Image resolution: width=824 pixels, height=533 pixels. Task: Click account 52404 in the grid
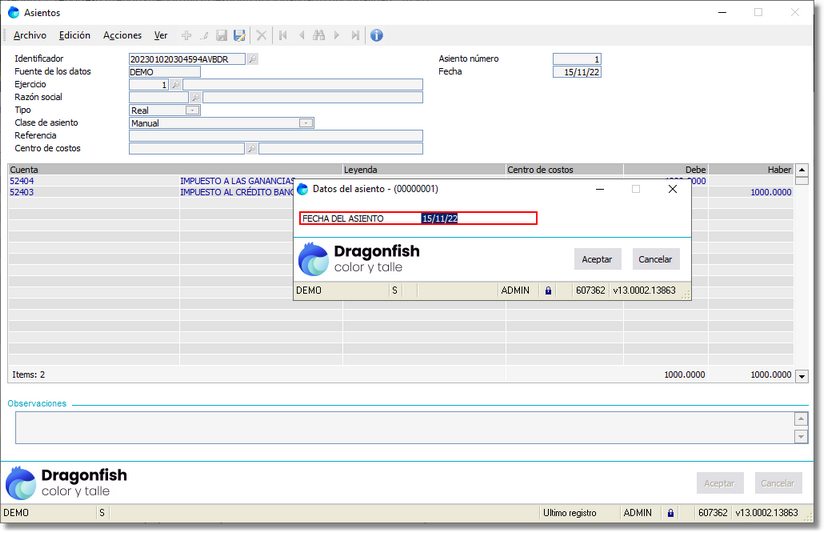pyautogui.click(x=22, y=181)
